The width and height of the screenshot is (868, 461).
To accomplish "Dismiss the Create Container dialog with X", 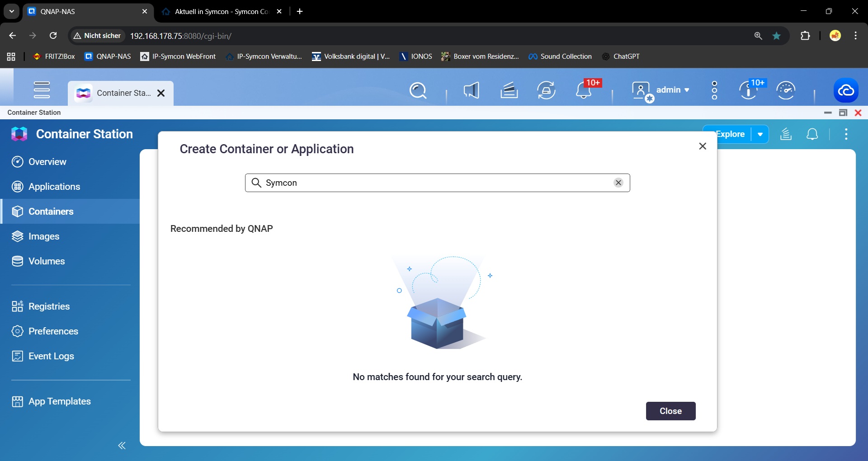I will 702,146.
